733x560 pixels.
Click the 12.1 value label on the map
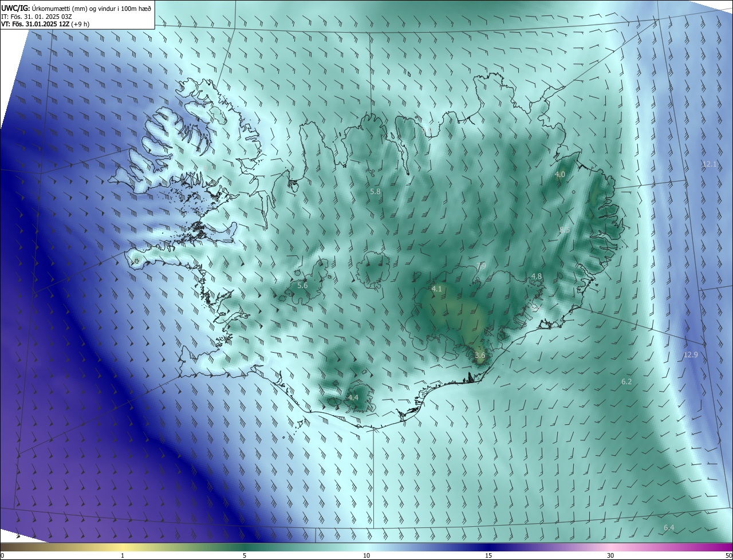click(x=710, y=164)
